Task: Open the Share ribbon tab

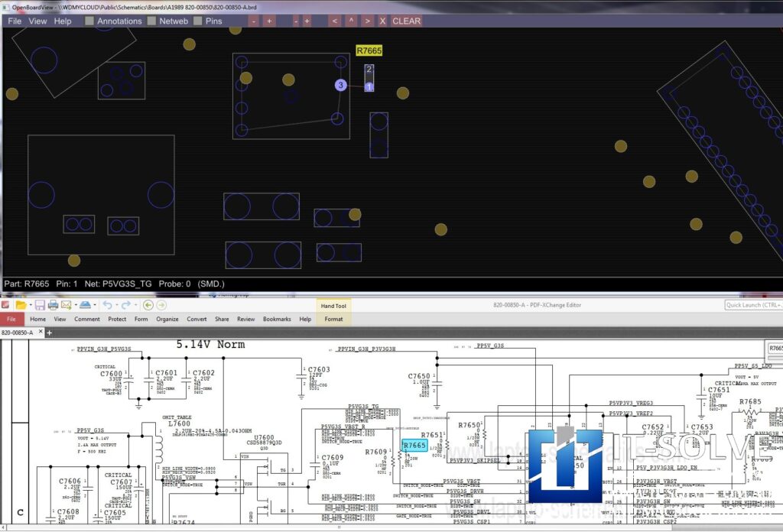Action: click(222, 319)
